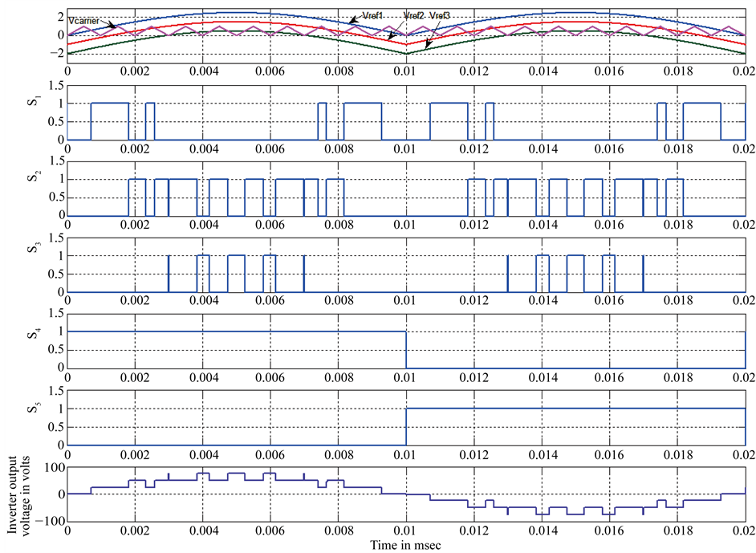Click the Vref2 label text
756x553 pixels.
click(414, 14)
